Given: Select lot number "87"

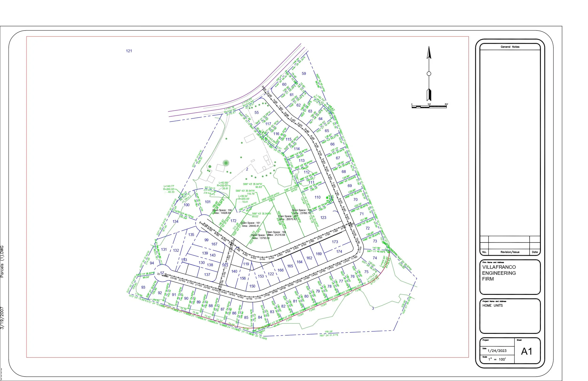Looking at the screenshot, I should [222, 309].
